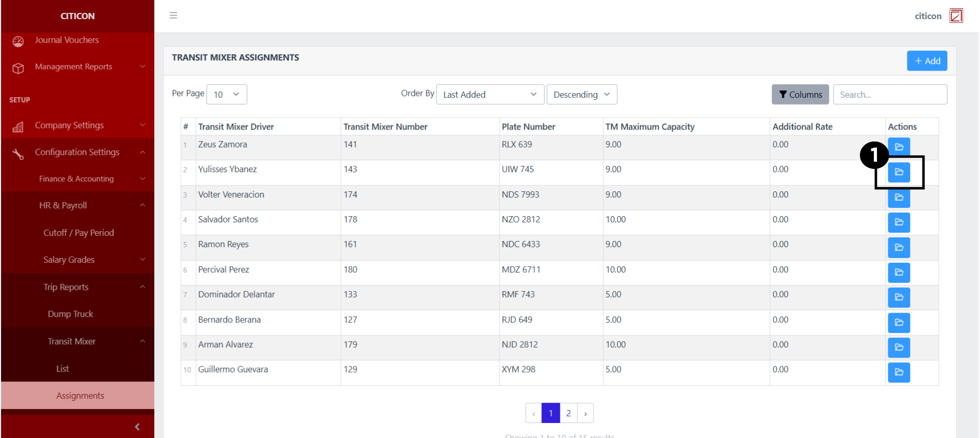Click the Columns filter button
Screen dimensions: 980x438
800,94
